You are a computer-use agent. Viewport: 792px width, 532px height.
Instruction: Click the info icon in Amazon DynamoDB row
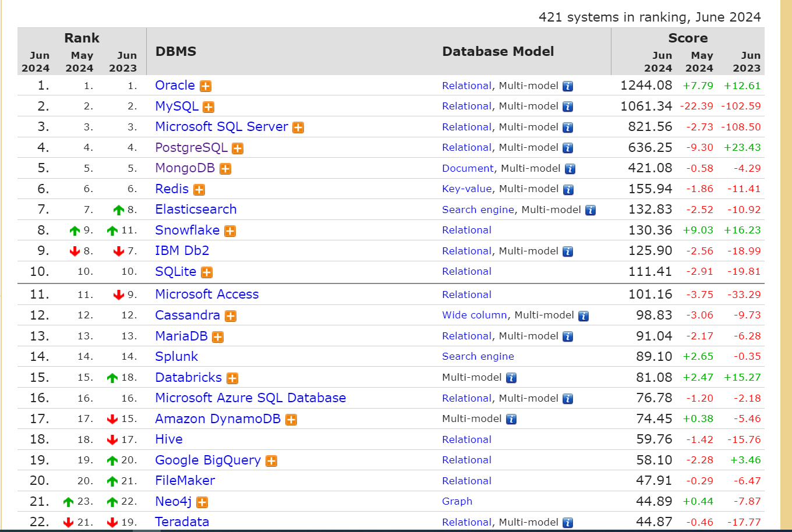(x=511, y=419)
